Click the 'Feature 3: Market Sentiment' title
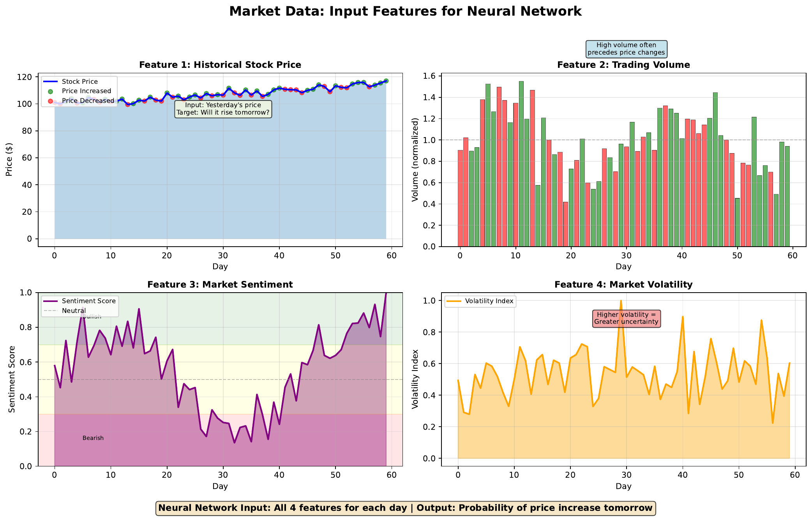 (220, 285)
